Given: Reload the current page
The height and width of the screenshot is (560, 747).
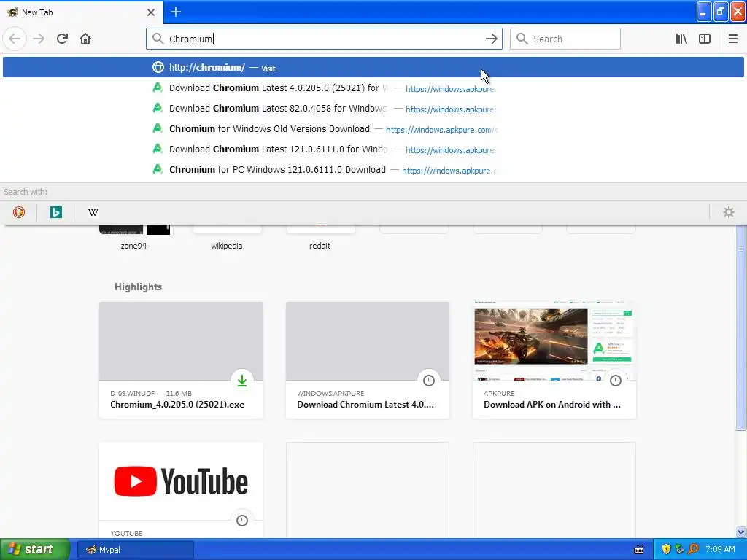Looking at the screenshot, I should (62, 39).
